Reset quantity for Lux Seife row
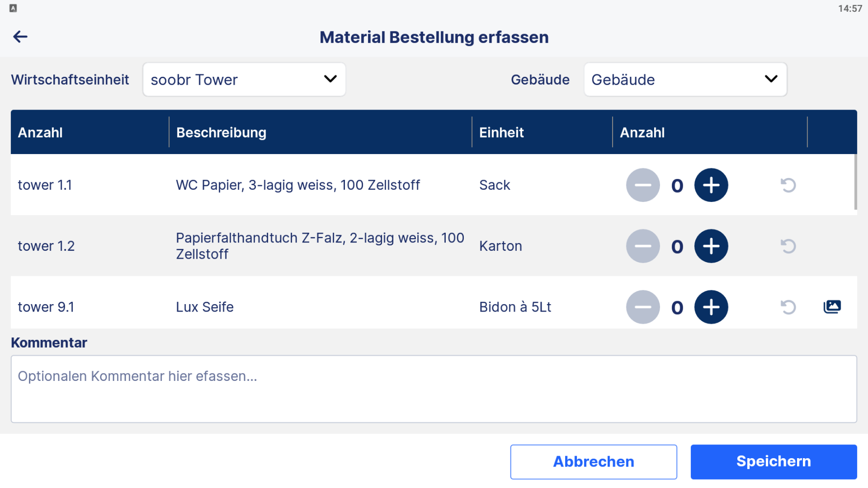Image resolution: width=868 pixels, height=488 pixels. point(788,307)
